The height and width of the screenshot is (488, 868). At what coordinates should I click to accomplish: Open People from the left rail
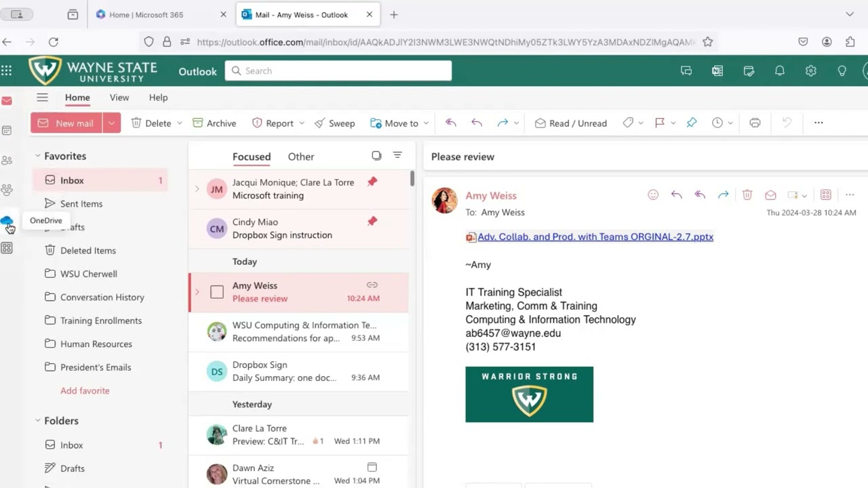(x=7, y=161)
